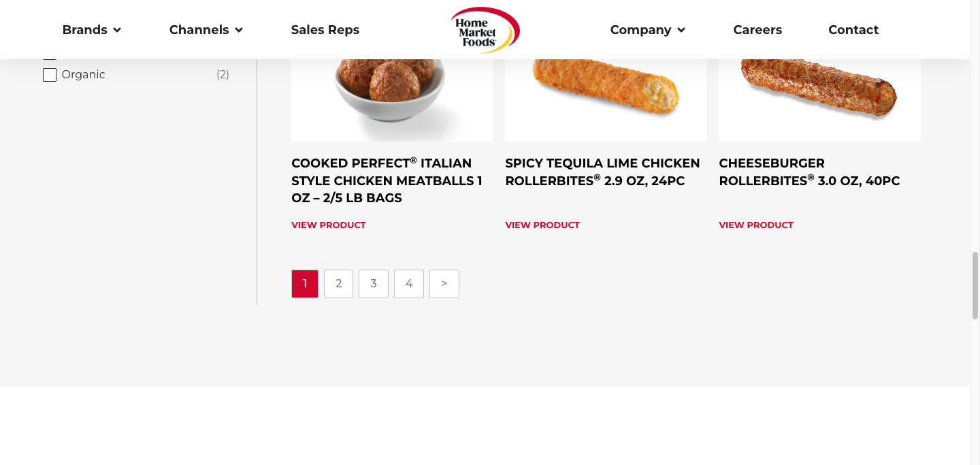Viewport: 980px width, 465px height.
Task: Navigate to the Contact page
Action: point(853,30)
